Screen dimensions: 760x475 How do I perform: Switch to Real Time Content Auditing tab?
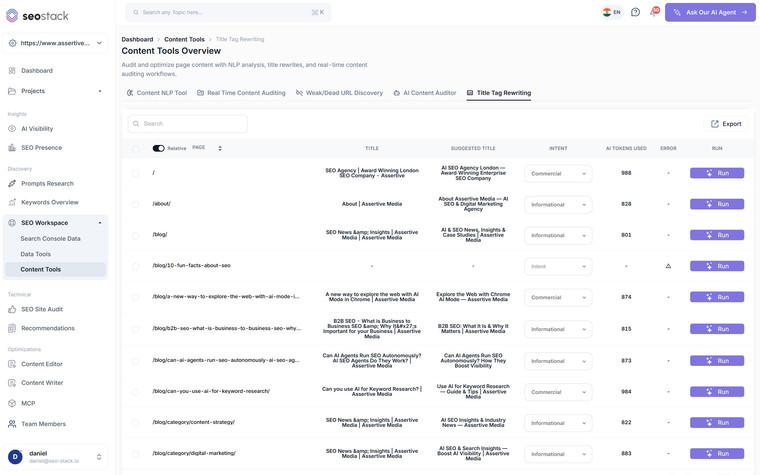pyautogui.click(x=241, y=93)
